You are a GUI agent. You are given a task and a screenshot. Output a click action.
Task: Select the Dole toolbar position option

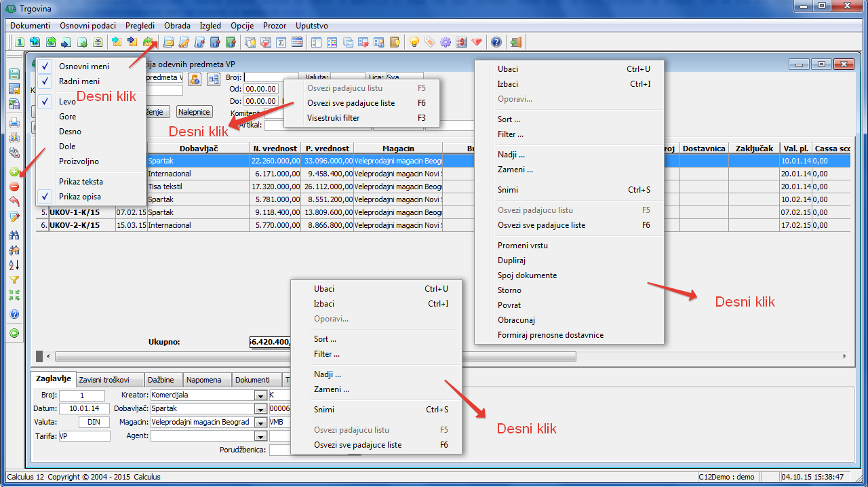click(x=91, y=147)
